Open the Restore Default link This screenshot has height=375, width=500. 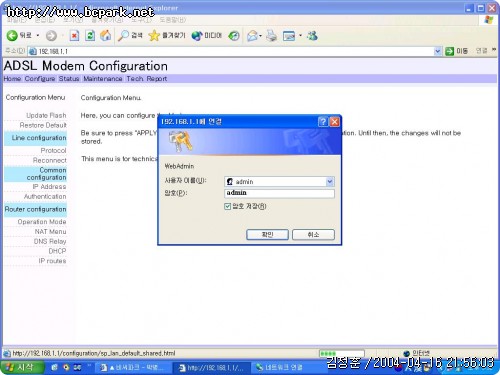point(43,125)
